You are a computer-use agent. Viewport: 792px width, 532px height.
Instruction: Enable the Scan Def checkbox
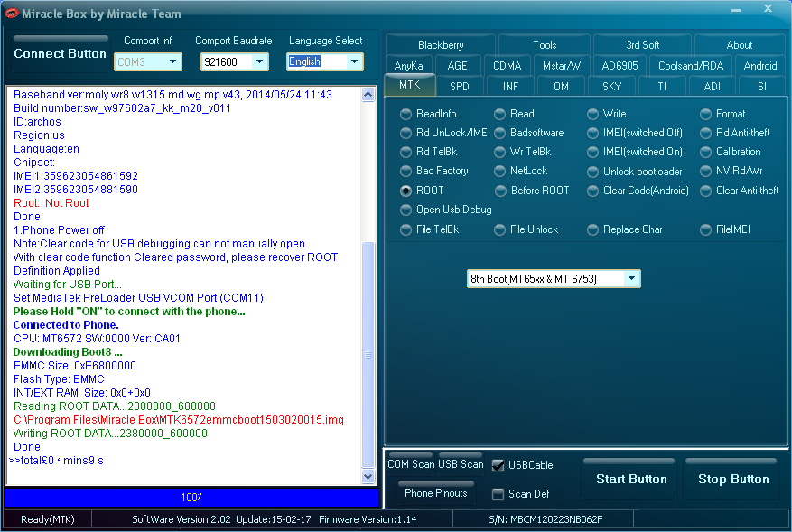click(498, 494)
